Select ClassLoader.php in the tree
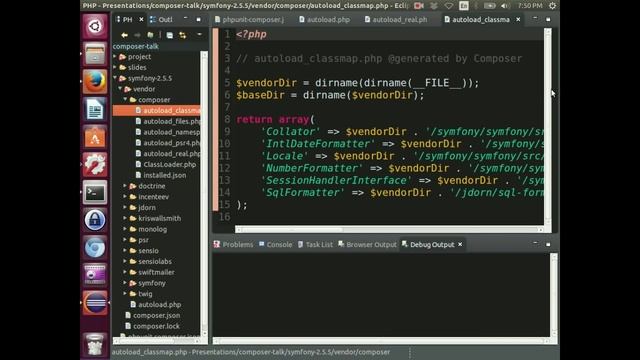Image resolution: width=640 pixels, height=360 pixels. click(166, 164)
